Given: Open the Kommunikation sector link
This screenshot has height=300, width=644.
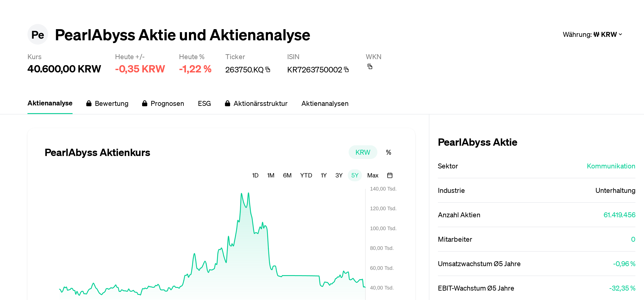Looking at the screenshot, I should [x=611, y=166].
